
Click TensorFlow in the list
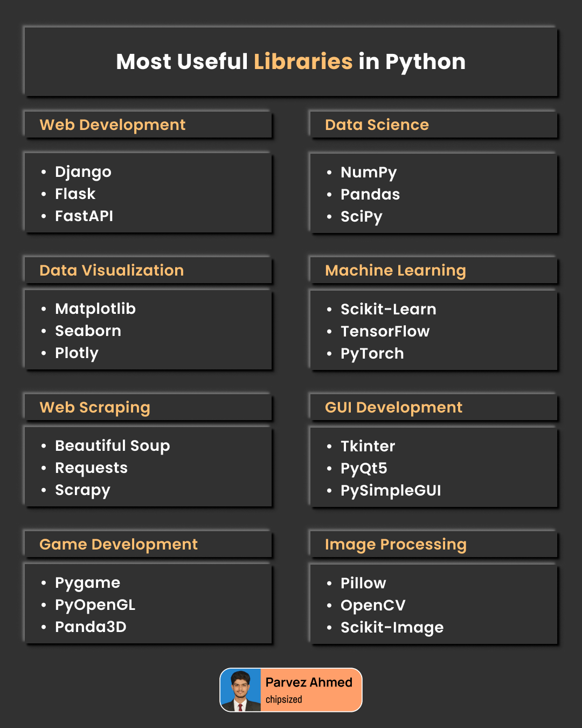(x=385, y=332)
